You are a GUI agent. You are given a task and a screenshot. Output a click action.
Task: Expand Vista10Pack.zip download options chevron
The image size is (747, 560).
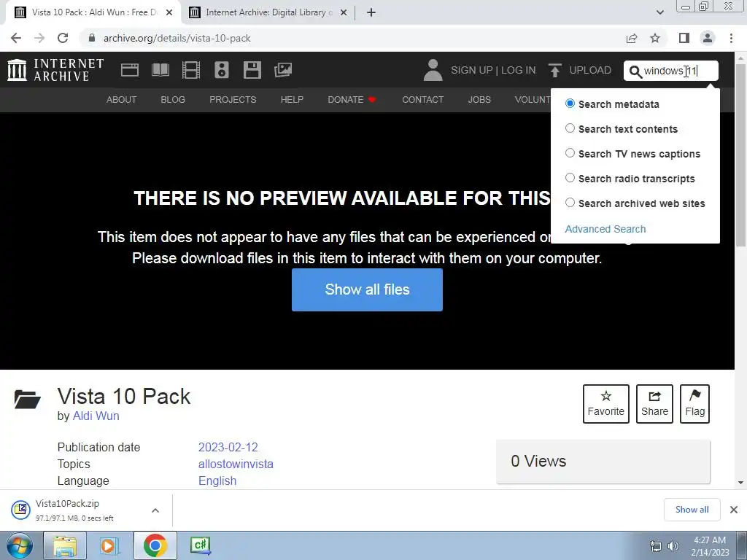pyautogui.click(x=155, y=510)
